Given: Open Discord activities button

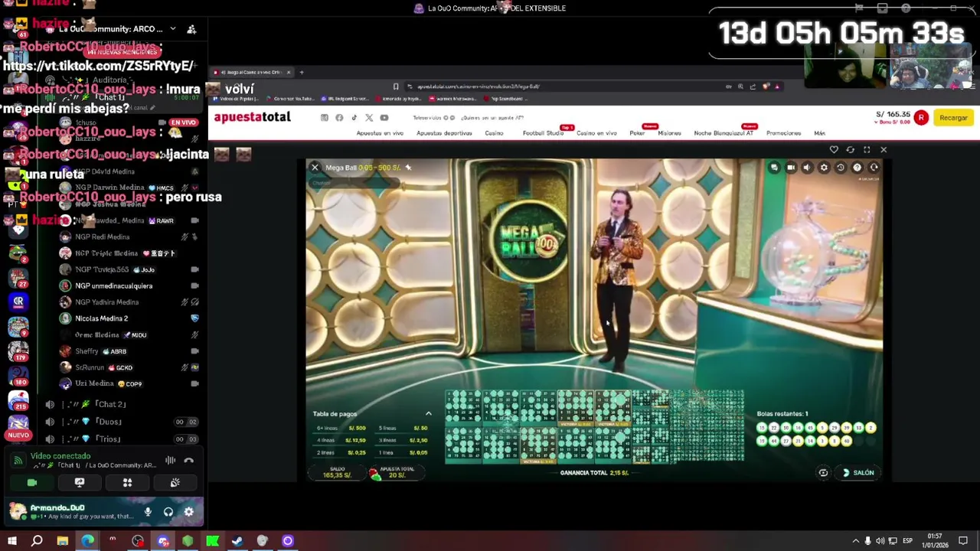Looking at the screenshot, I should (x=127, y=483).
